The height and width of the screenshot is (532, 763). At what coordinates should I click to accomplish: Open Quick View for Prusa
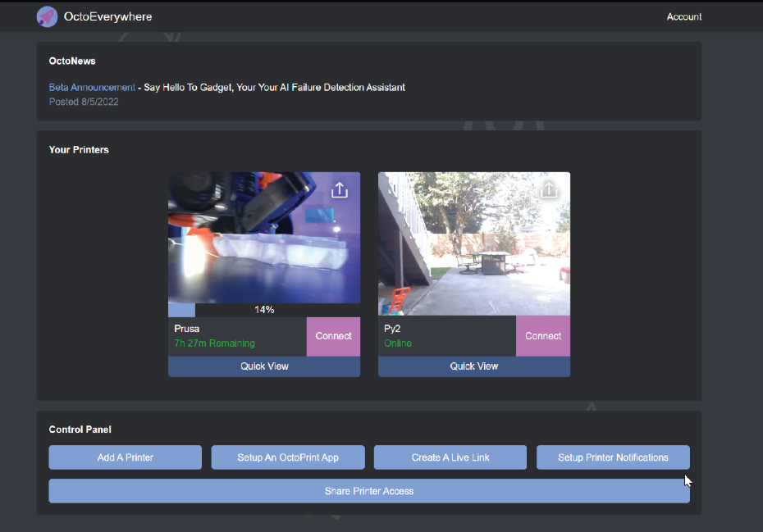[264, 366]
